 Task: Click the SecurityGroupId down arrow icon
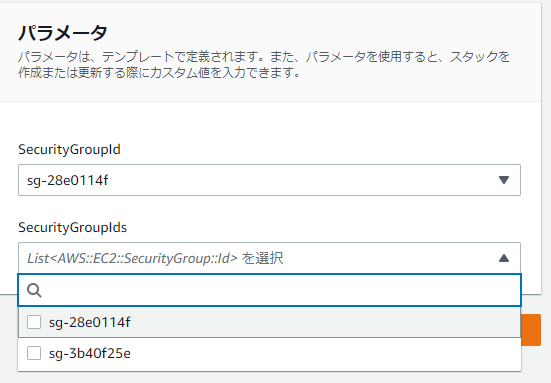(x=504, y=180)
